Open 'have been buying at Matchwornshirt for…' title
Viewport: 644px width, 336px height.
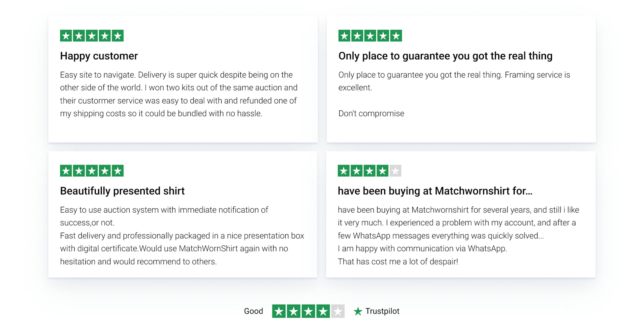click(x=435, y=191)
